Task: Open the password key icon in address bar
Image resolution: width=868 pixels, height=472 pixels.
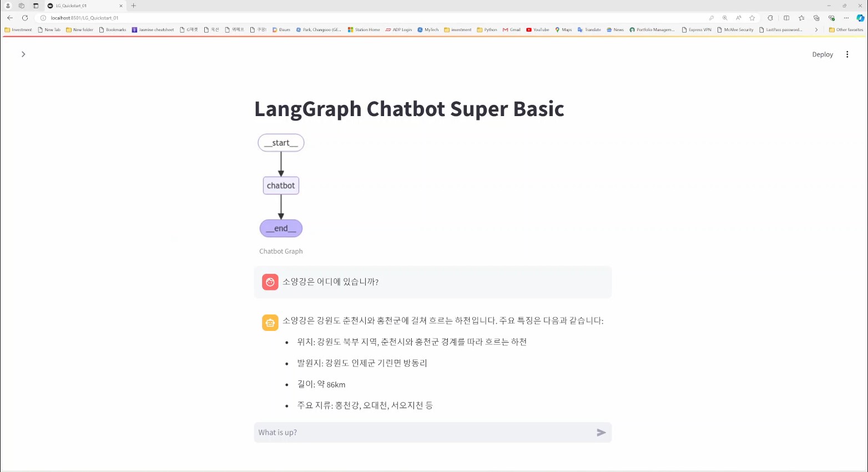Action: 711,18
